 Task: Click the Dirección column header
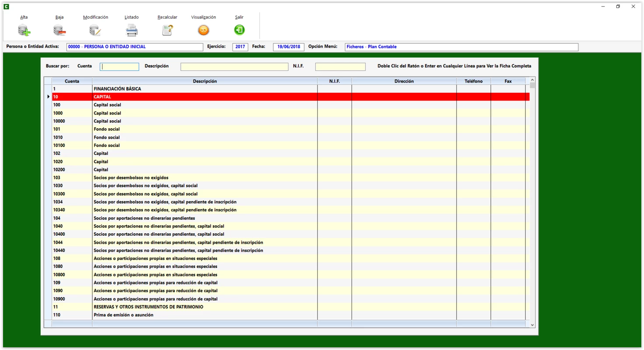click(404, 81)
